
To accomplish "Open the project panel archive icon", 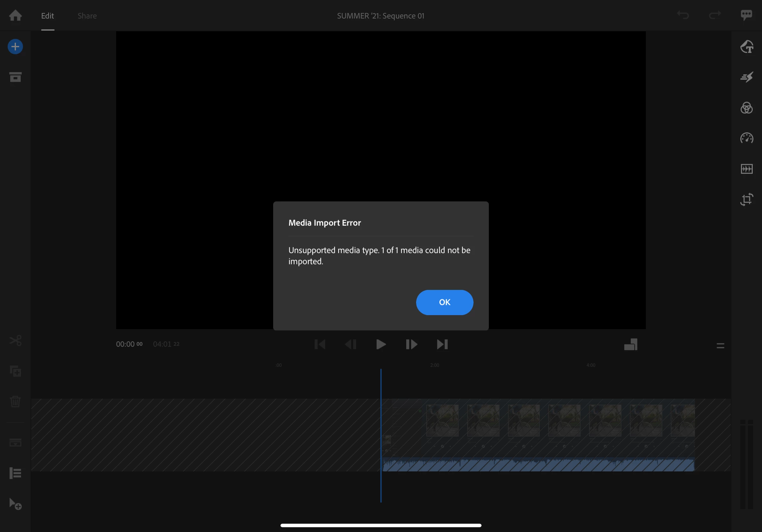I will coord(15,77).
